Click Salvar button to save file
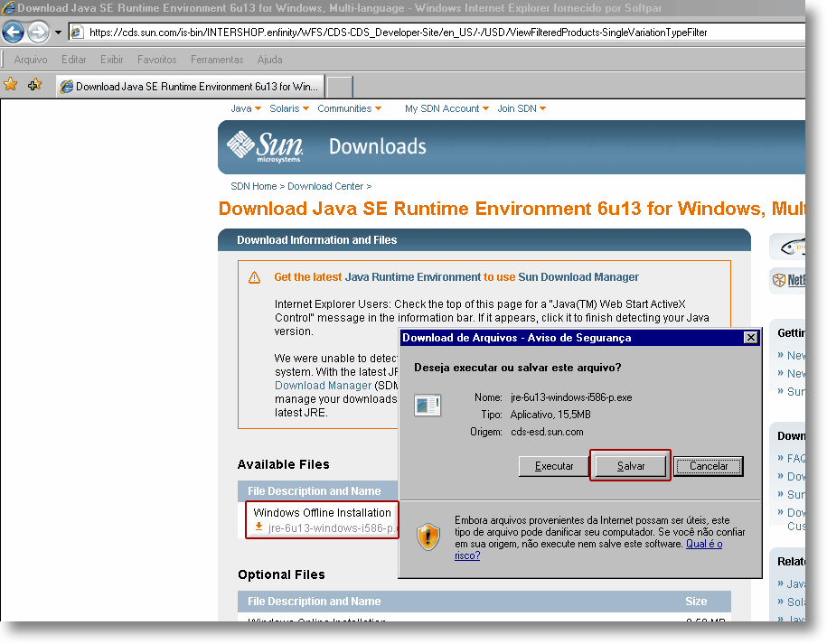 tap(631, 466)
